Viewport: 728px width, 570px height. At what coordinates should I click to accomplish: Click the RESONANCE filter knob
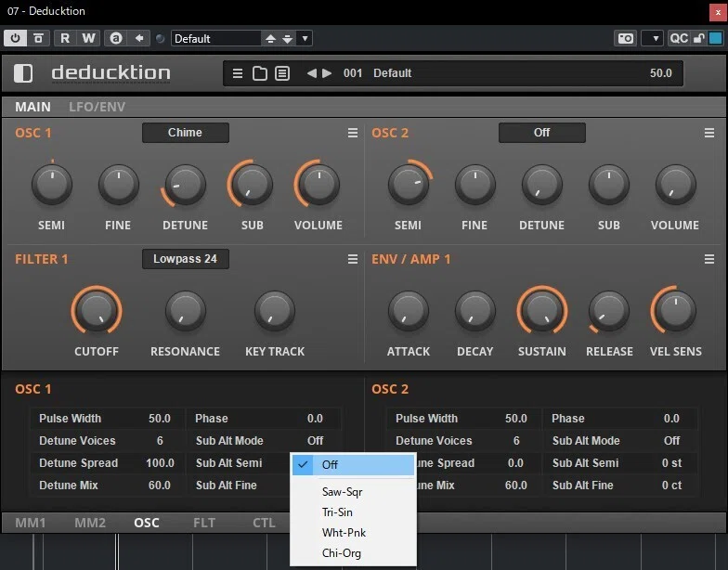coord(186,311)
